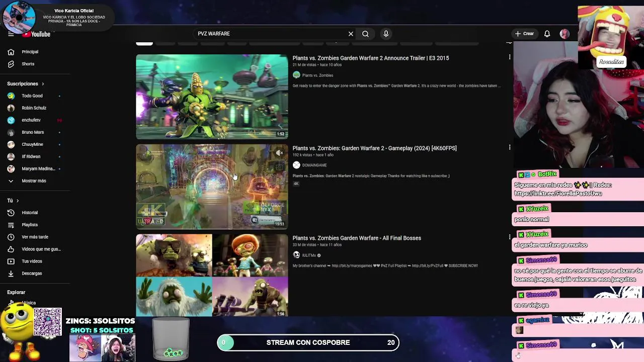Image resolution: width=644 pixels, height=362 pixels.
Task: Open options menu for Gameplay 2024 video
Action: pos(510,147)
